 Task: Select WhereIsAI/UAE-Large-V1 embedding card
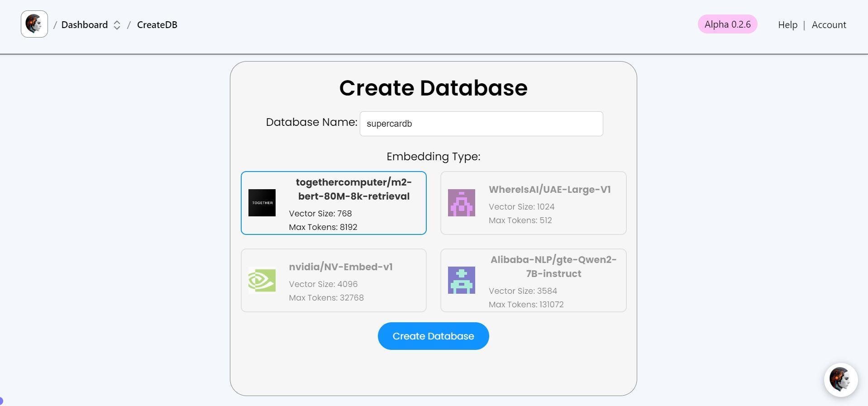533,203
